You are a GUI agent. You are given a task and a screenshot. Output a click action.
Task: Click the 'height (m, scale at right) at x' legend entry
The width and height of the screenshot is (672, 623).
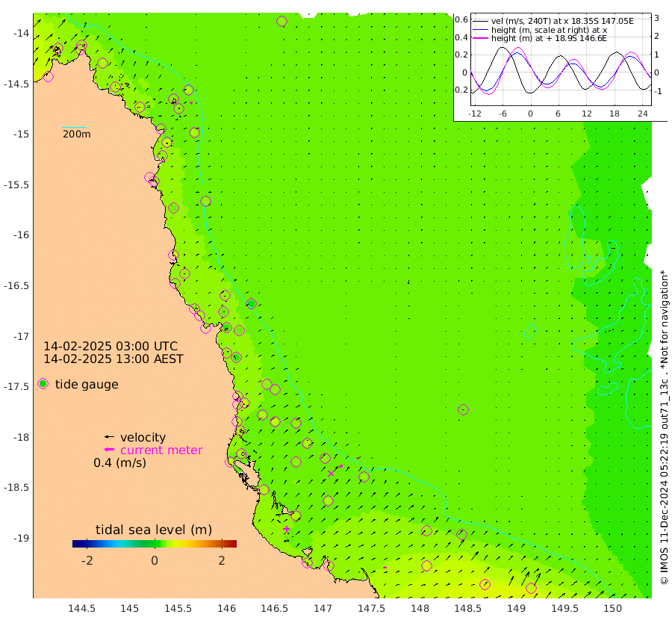(549, 30)
